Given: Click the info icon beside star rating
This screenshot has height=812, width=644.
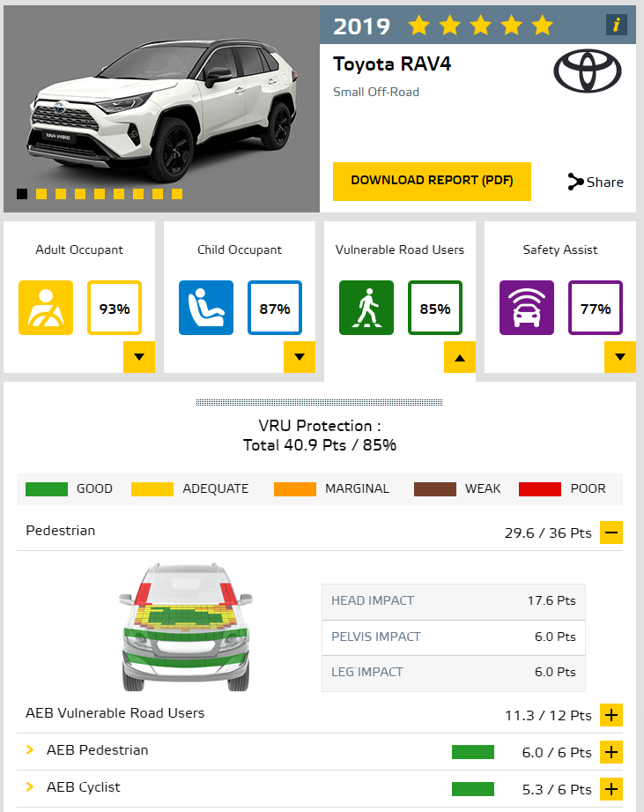Looking at the screenshot, I should [616, 25].
